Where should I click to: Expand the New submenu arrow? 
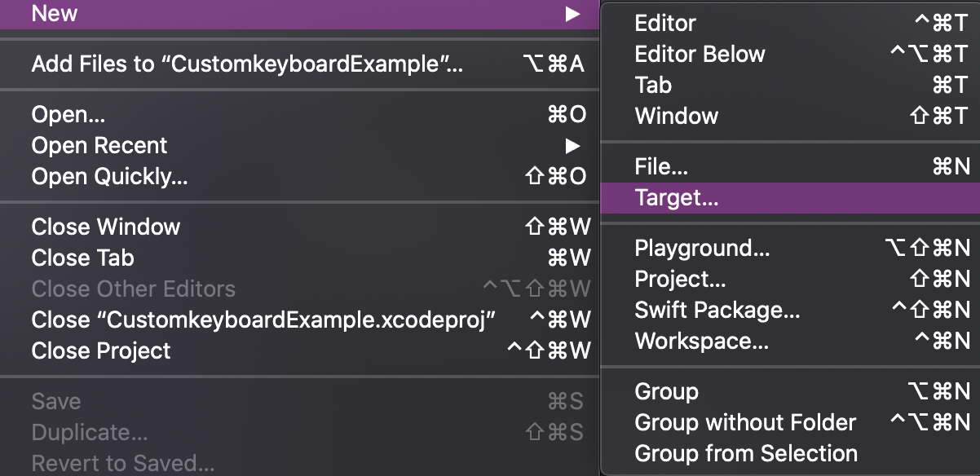573,13
